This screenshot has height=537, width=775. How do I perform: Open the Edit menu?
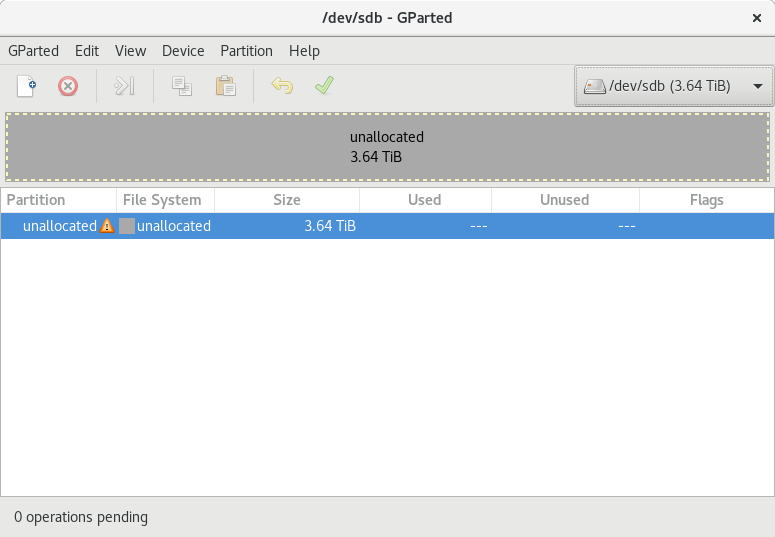point(87,51)
